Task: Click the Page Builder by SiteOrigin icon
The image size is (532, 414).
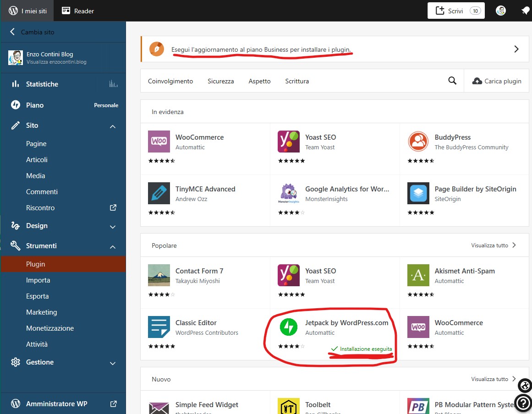Action: point(418,193)
